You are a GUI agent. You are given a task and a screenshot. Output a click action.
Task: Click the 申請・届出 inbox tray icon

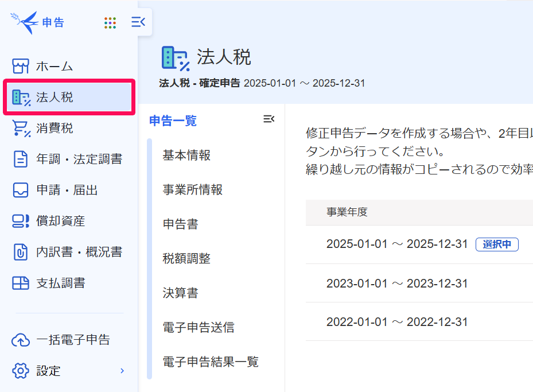21,190
